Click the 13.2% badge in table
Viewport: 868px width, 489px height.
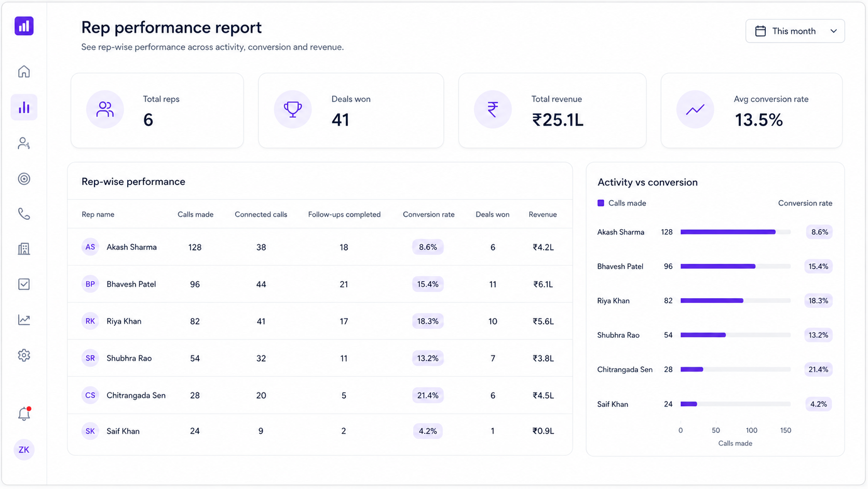428,358
